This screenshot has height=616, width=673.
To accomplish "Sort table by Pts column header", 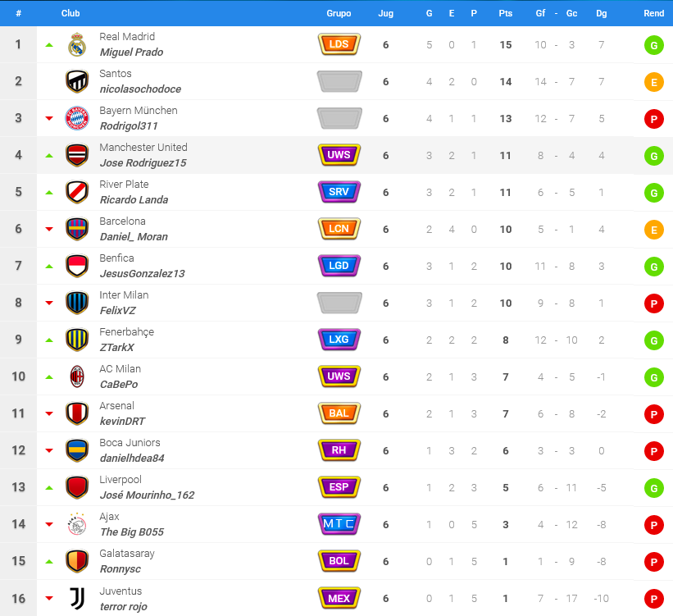I will point(506,13).
